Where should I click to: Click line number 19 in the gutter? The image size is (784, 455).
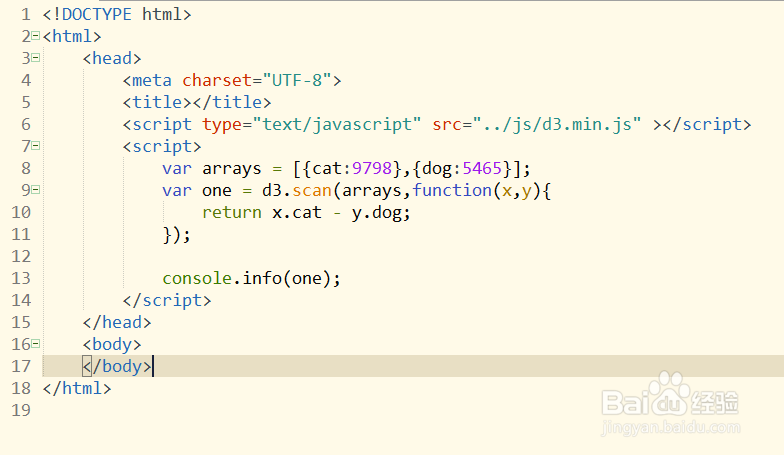tap(21, 410)
